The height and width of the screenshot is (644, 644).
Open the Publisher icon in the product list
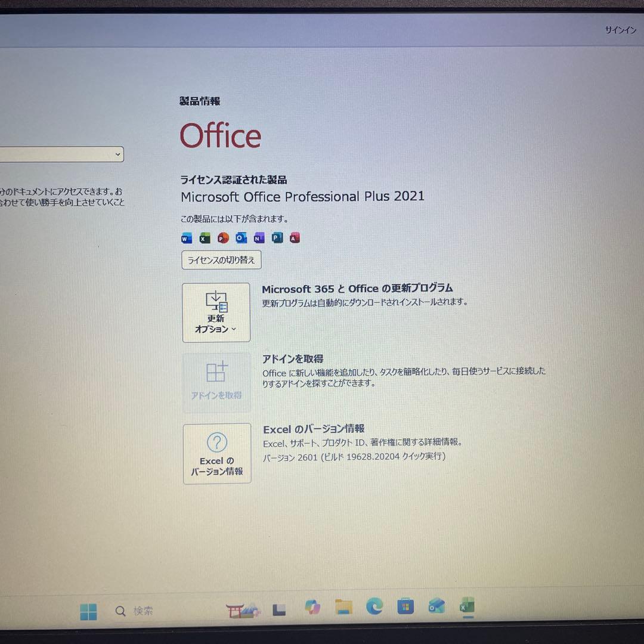(x=277, y=238)
